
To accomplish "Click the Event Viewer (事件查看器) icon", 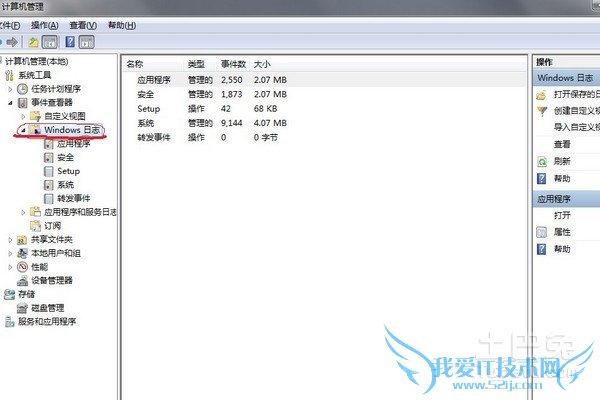I will coord(23,103).
